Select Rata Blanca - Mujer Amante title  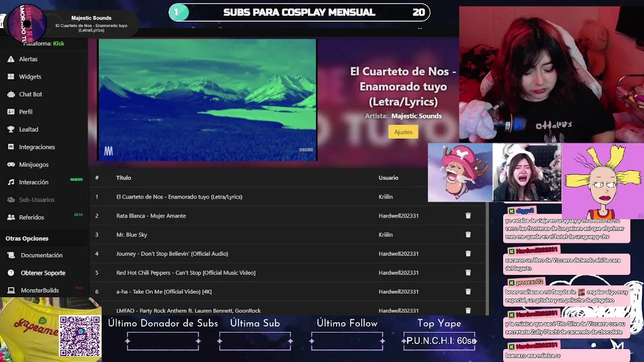point(151,216)
